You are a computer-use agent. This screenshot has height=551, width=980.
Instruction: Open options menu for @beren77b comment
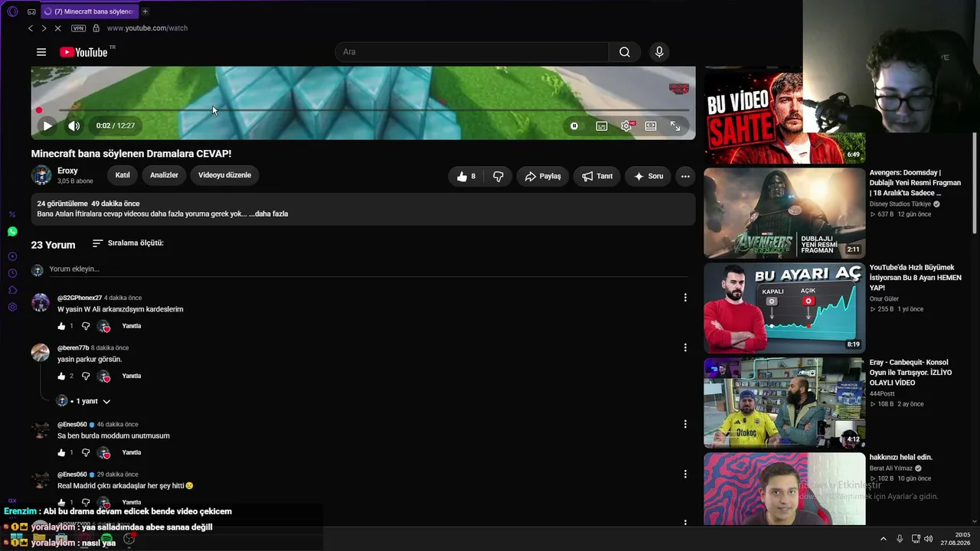tap(685, 347)
